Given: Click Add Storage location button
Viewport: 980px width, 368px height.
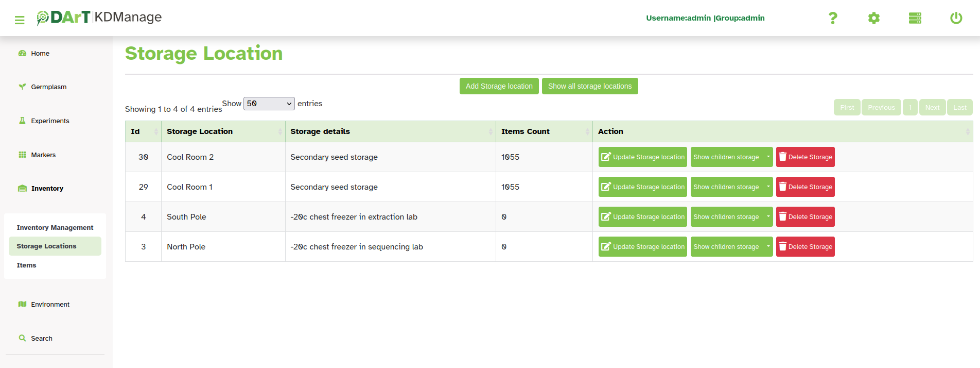Looking at the screenshot, I should click(x=499, y=86).
